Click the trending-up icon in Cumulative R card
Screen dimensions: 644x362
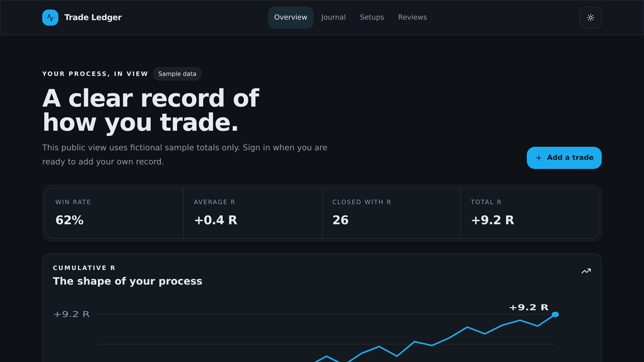(586, 271)
